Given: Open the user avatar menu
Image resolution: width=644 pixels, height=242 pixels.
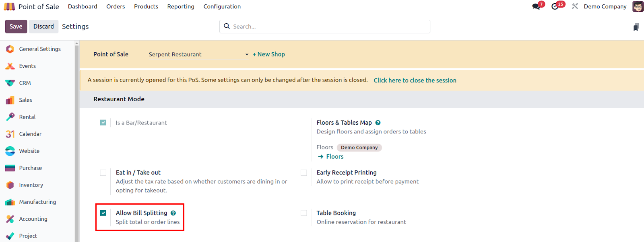Looking at the screenshot, I should click(x=638, y=6).
